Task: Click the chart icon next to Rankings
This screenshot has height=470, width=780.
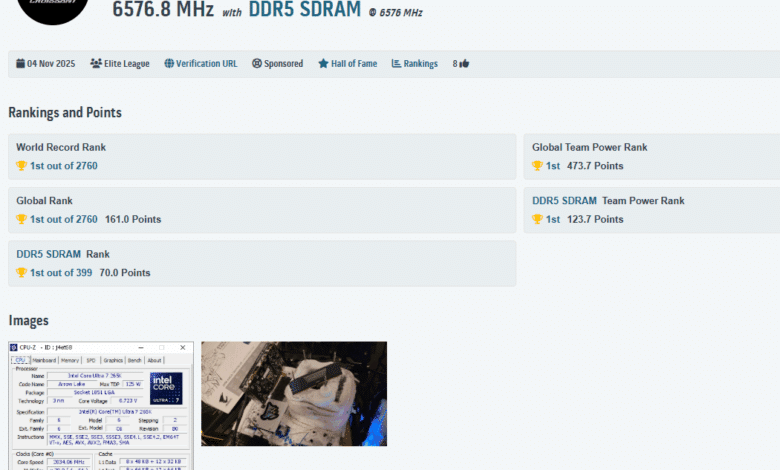Action: coord(396,64)
